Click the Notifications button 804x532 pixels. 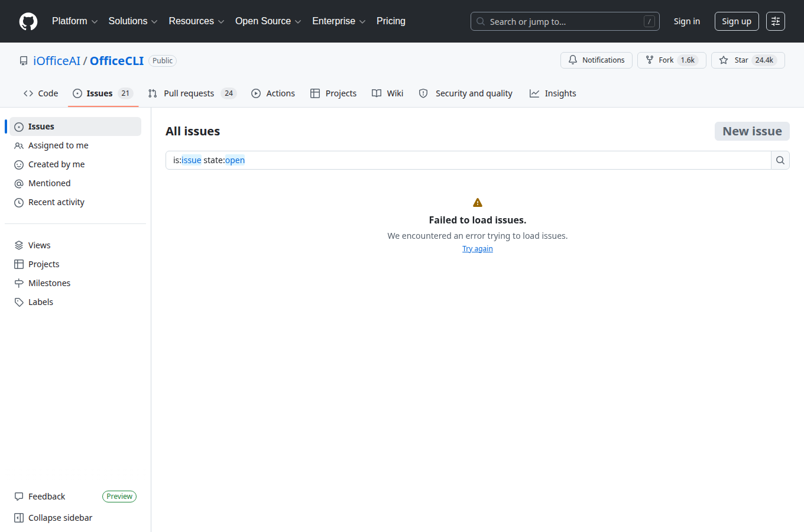pyautogui.click(x=596, y=60)
